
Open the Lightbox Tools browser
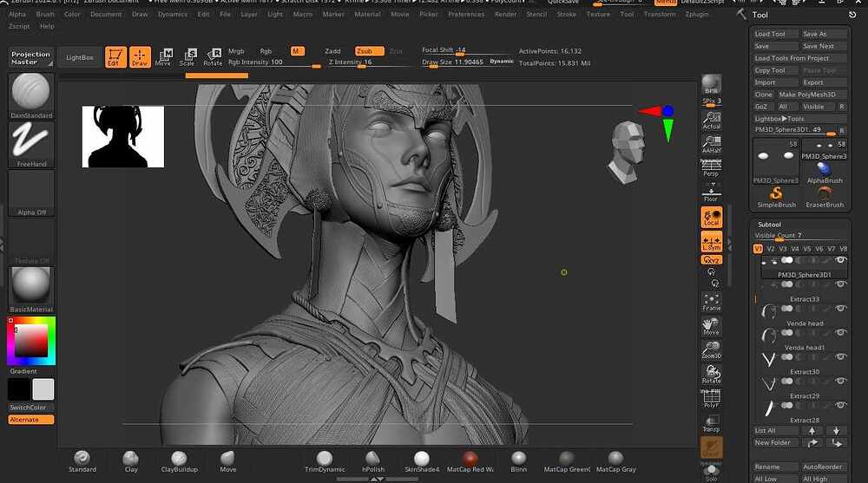(x=800, y=119)
